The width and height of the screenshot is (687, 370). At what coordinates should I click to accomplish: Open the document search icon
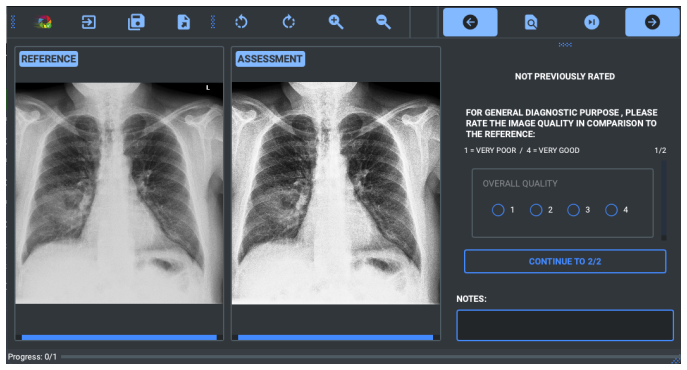(531, 22)
